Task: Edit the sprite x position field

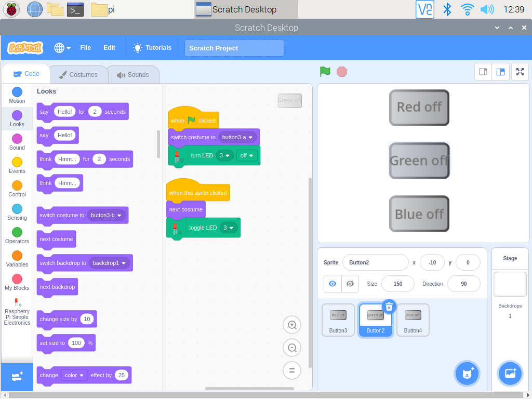Action: tap(432, 262)
